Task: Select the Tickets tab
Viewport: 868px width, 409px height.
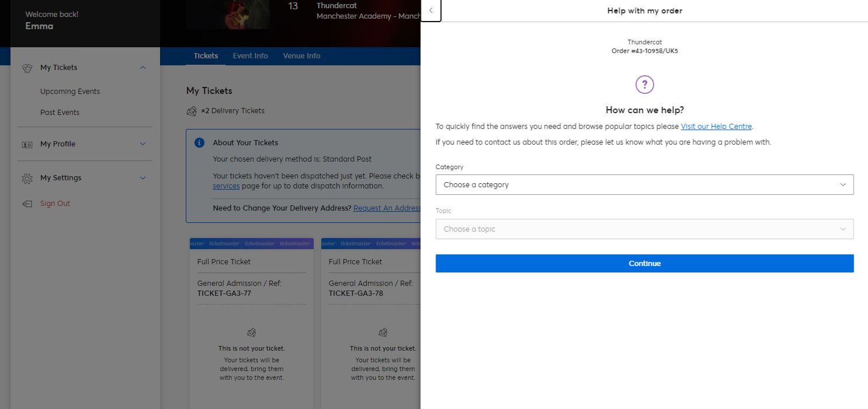Action: (206, 56)
